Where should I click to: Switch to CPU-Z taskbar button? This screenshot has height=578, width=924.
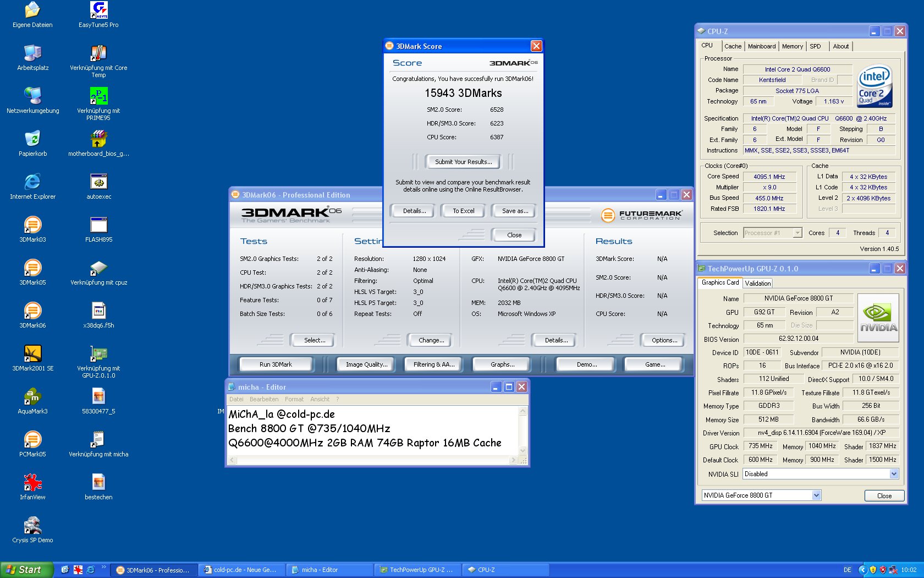(505, 570)
